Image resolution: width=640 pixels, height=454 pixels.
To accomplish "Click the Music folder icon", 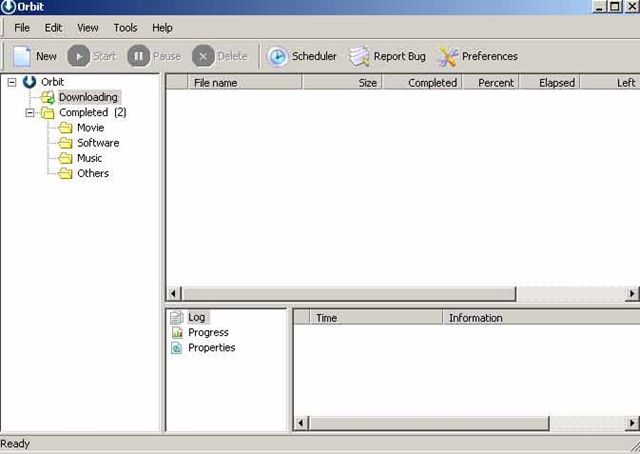I will click(65, 158).
